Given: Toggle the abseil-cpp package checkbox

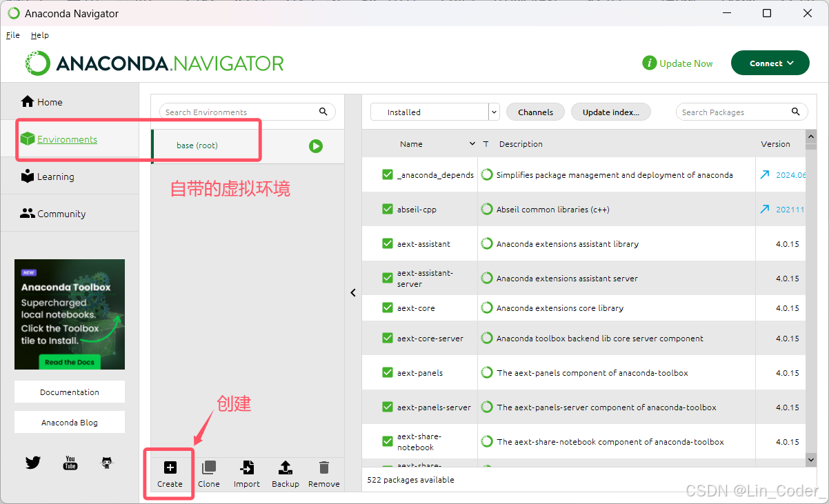Looking at the screenshot, I should tap(388, 210).
